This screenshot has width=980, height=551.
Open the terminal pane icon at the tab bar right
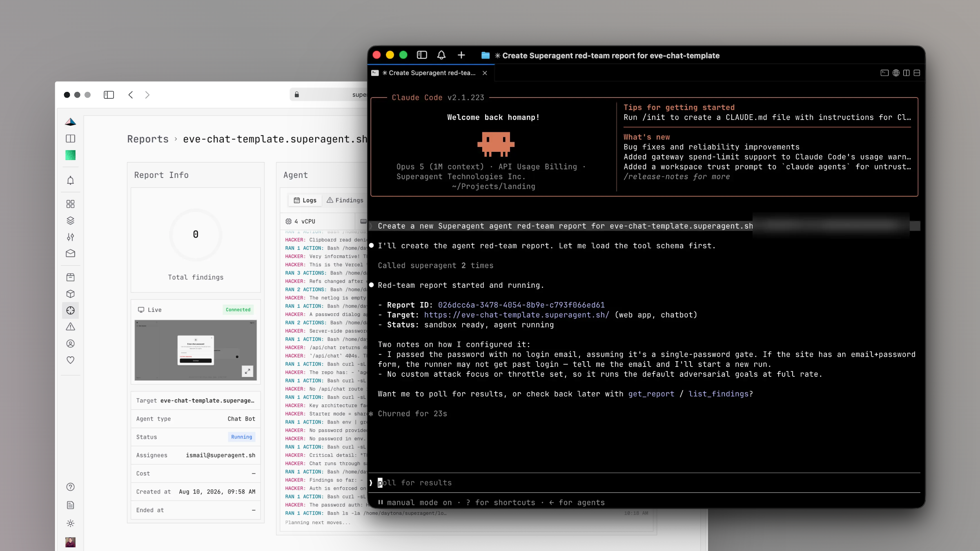click(884, 73)
